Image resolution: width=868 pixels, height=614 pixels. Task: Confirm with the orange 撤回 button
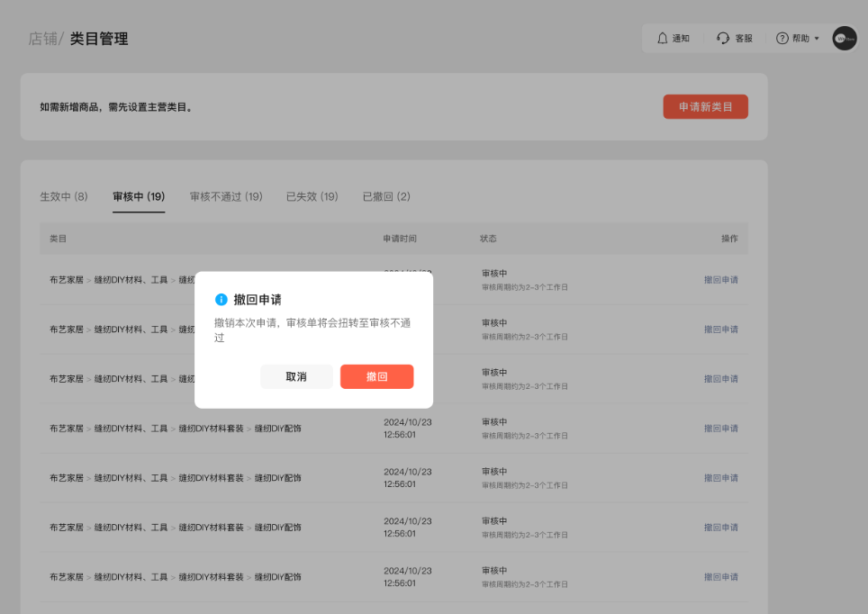(376, 376)
